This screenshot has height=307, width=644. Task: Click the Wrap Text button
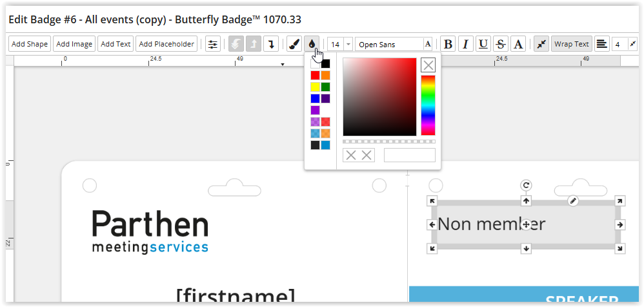[x=572, y=44]
